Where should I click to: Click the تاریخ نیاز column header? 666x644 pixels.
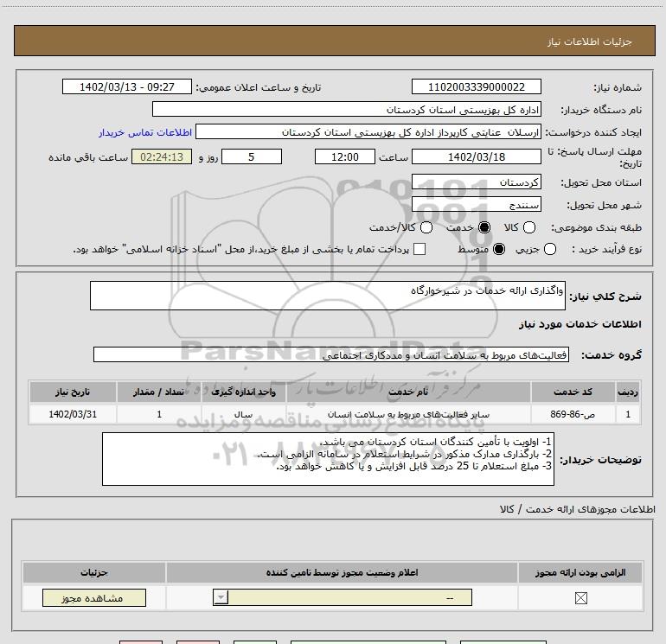(x=73, y=392)
